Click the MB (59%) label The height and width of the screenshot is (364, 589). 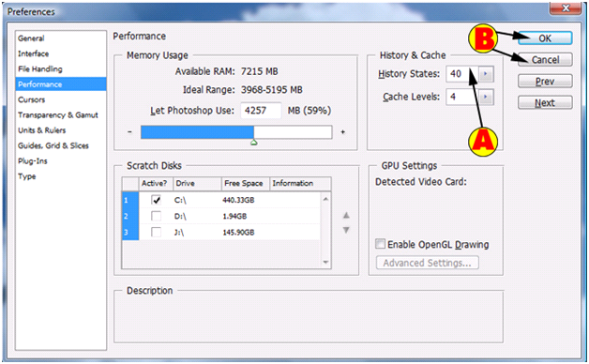[310, 111]
